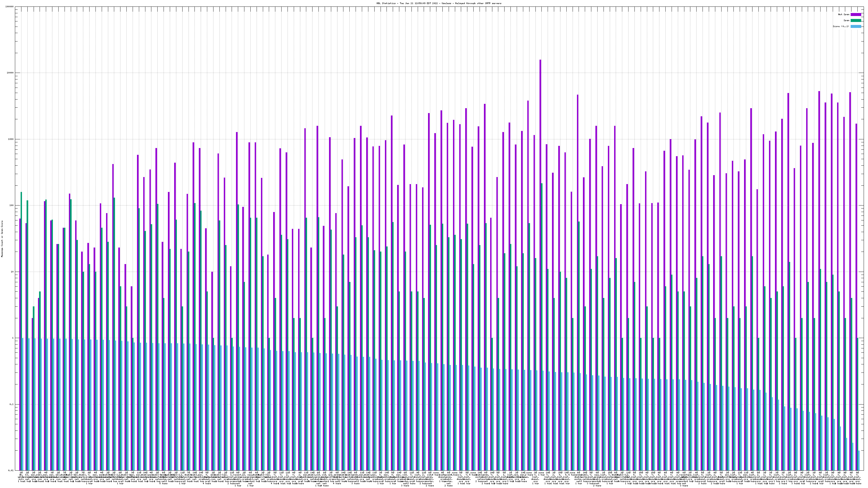Screen dimensions: 868x488
Task: Click the 'Spam' legend label text
Action: (846, 21)
